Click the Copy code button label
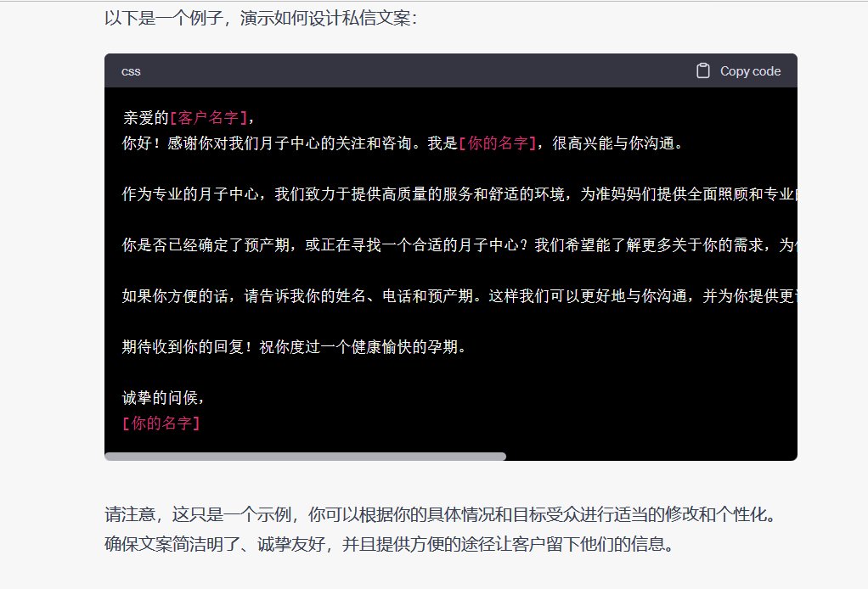 [750, 71]
